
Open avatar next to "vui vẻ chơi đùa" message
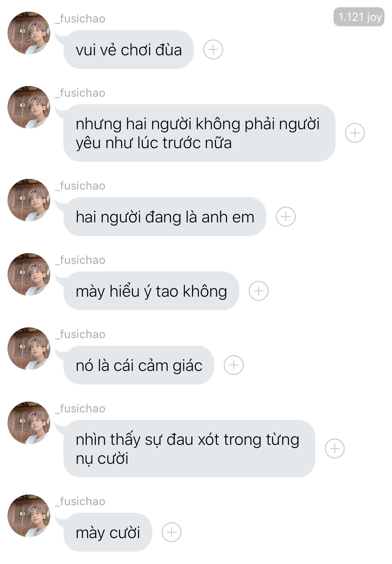tap(29, 33)
